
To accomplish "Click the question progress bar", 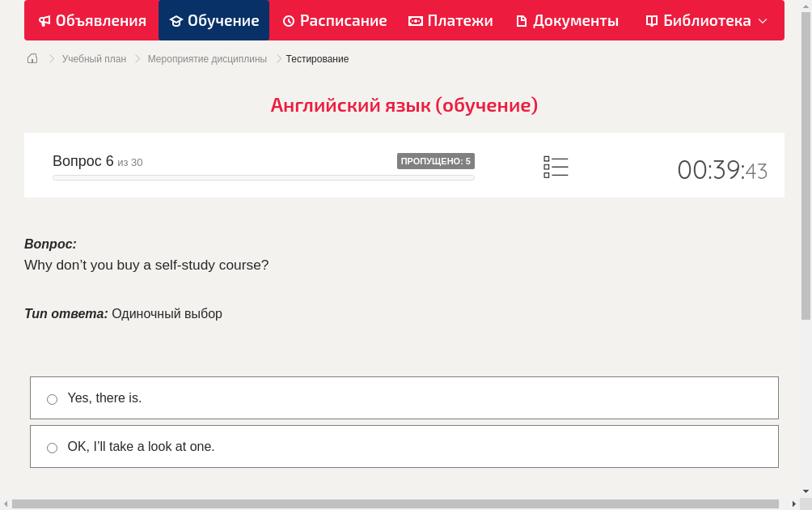I will point(263,177).
